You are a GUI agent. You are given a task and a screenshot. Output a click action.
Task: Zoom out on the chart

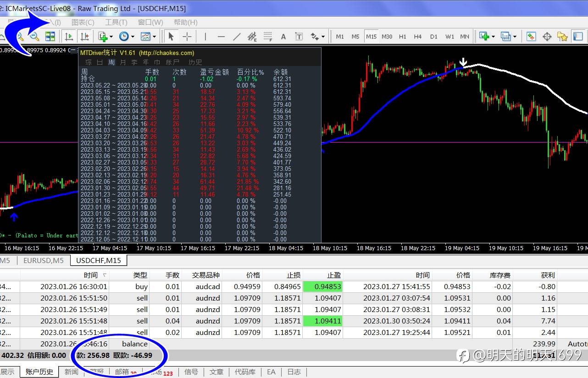click(34, 37)
